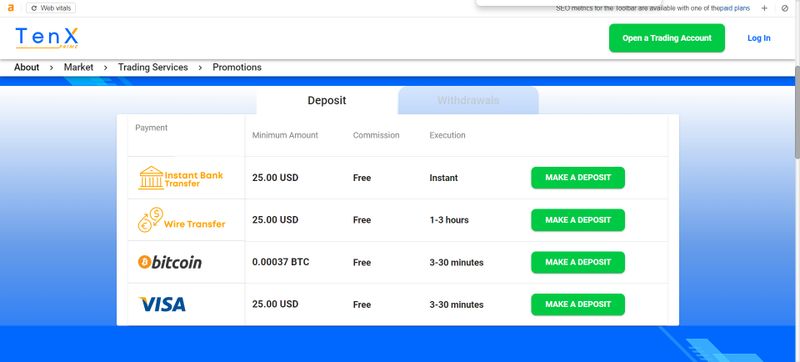Click Free in VISA row

(362, 305)
